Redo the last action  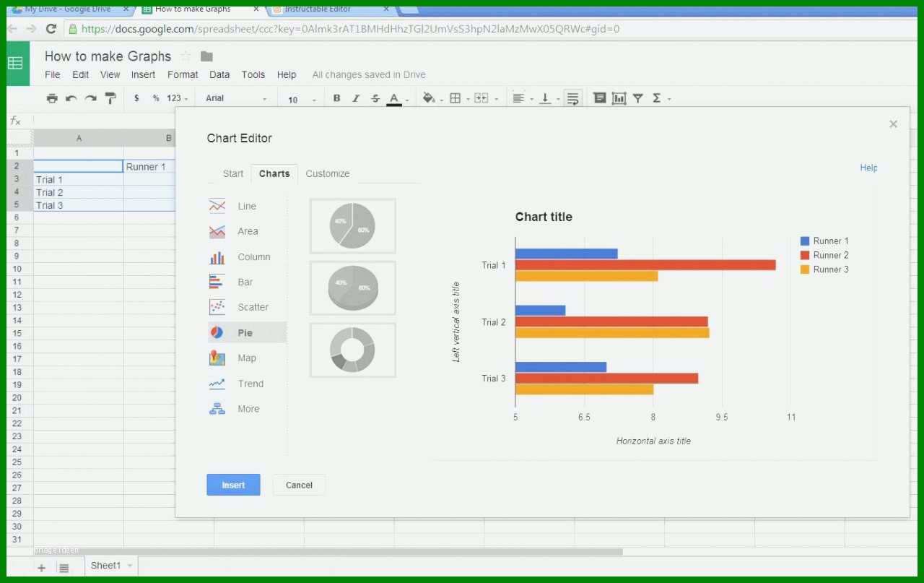(x=90, y=98)
